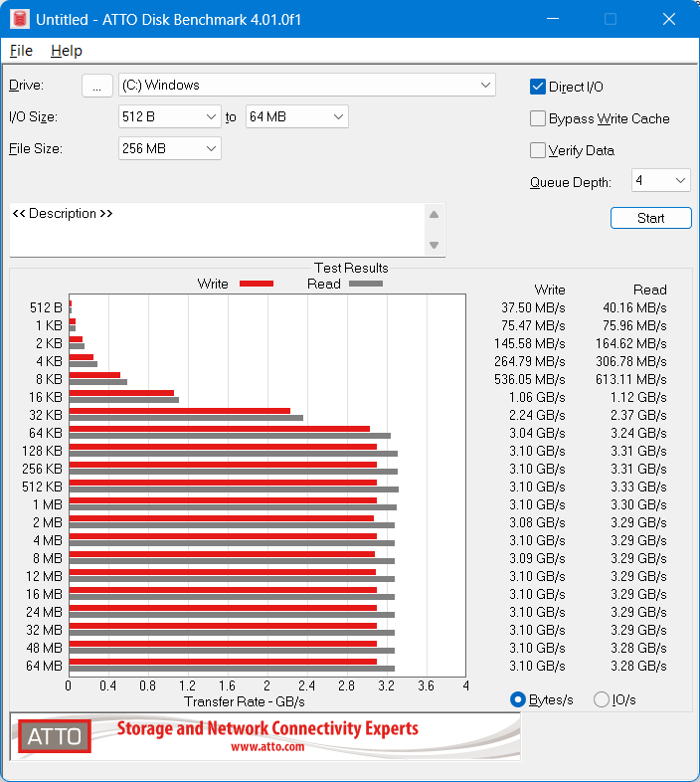Click the 37.50 MB/s write value
This screenshot has width=700, height=782.
533,307
